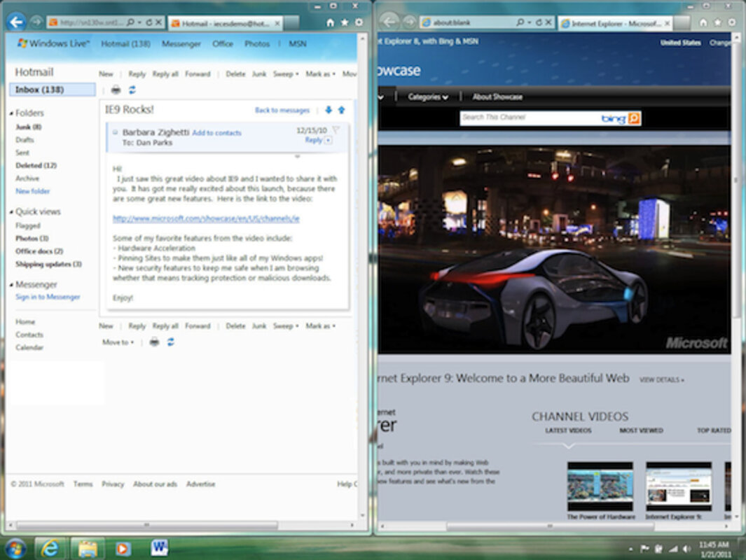Click Bing search button in Showcase page

(x=634, y=118)
